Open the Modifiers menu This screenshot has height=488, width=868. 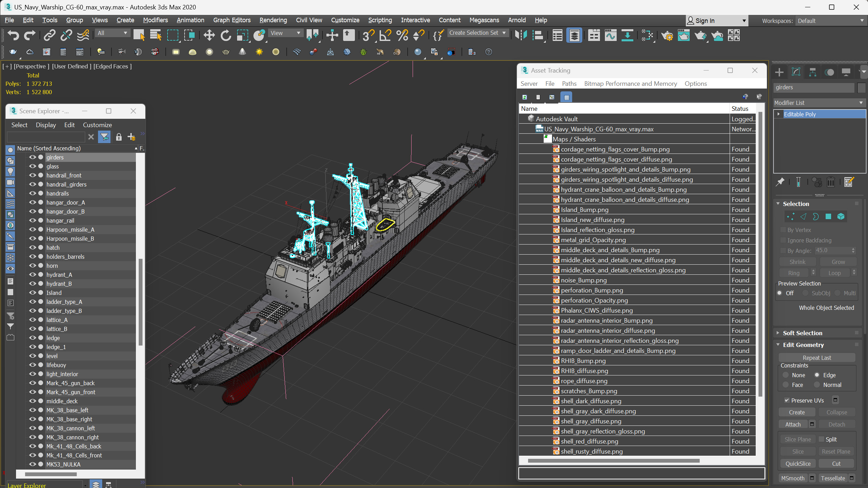155,20
